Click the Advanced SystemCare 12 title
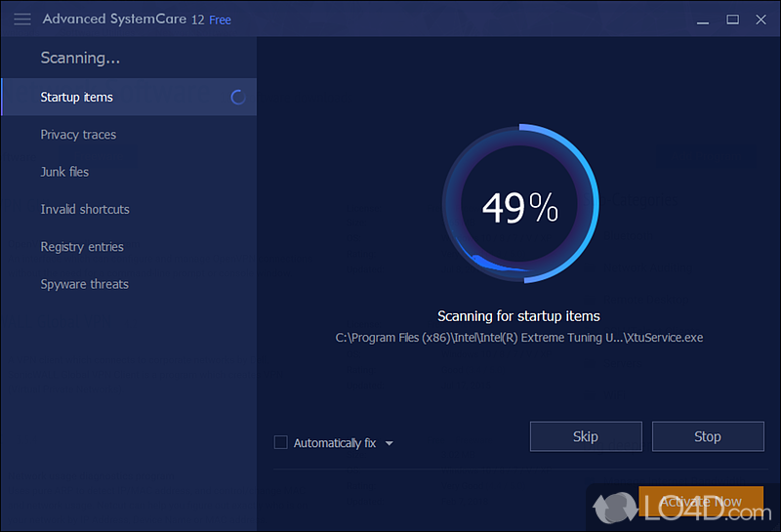The height and width of the screenshot is (532, 781). click(124, 20)
